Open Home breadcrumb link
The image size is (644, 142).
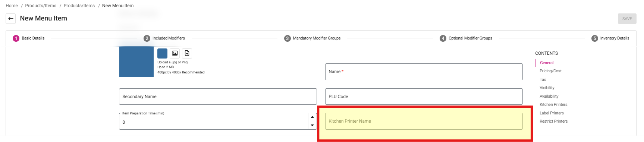12,6
